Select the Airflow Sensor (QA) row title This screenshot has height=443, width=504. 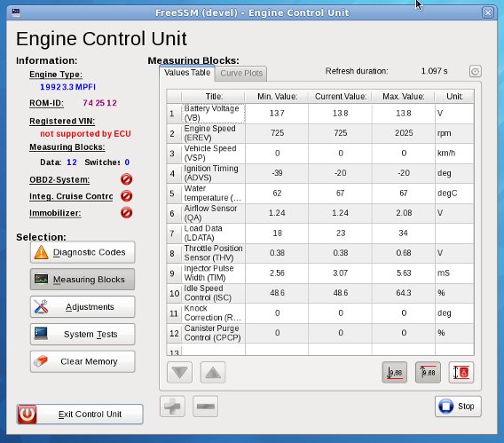(214, 213)
